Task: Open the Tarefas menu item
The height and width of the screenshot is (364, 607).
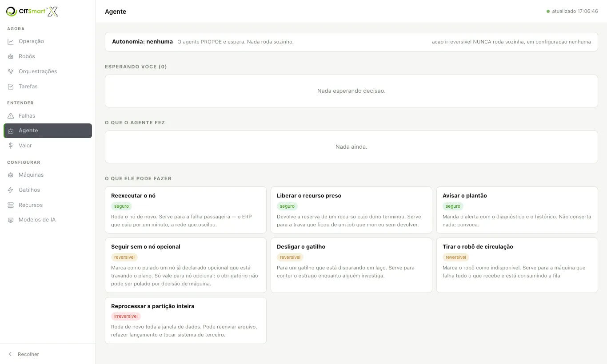Action: click(x=48, y=87)
